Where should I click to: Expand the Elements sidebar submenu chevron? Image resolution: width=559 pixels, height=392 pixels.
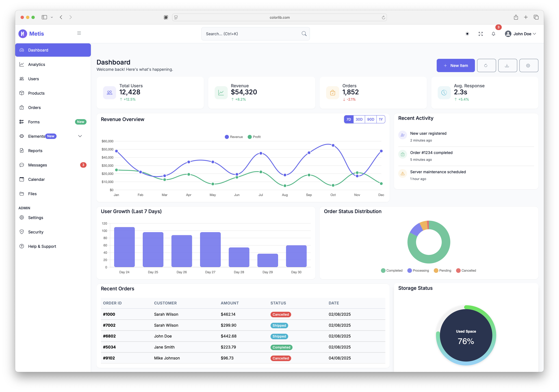coord(80,136)
